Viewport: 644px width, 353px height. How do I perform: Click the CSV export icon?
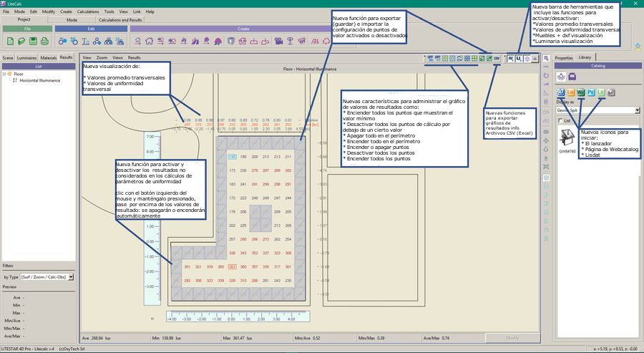(x=497, y=57)
